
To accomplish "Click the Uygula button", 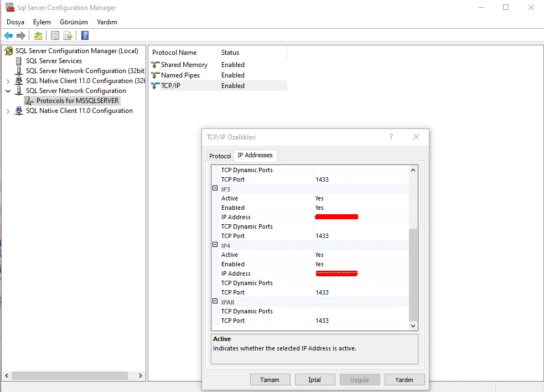I will point(359,379).
